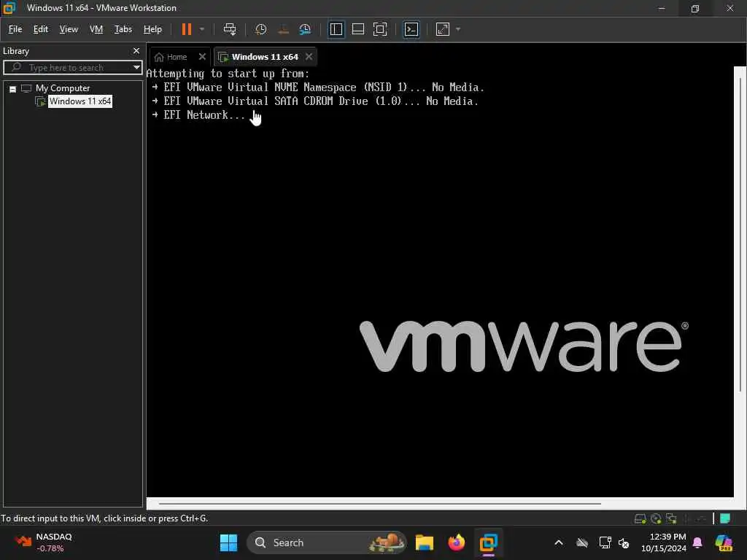Launch Firefox from the taskbar
The height and width of the screenshot is (560, 747).
[457, 542]
